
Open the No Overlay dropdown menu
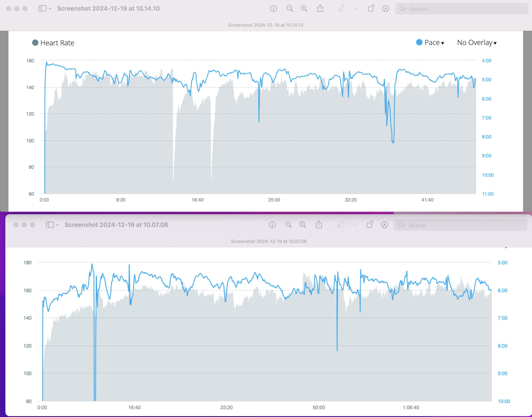coord(477,43)
